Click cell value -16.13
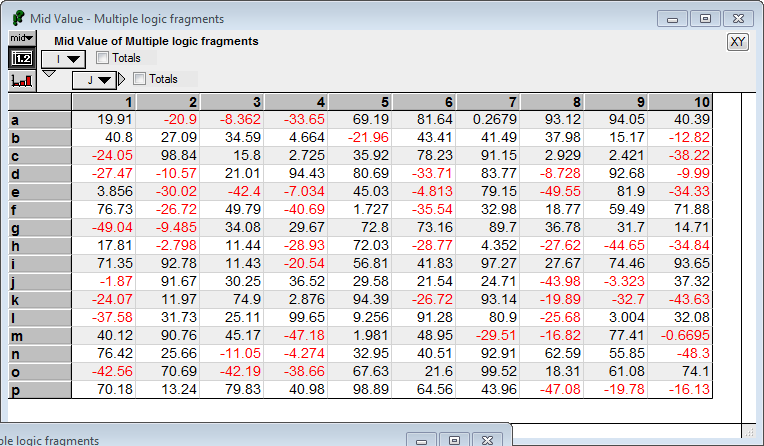The height and width of the screenshot is (446, 764). tap(688, 389)
